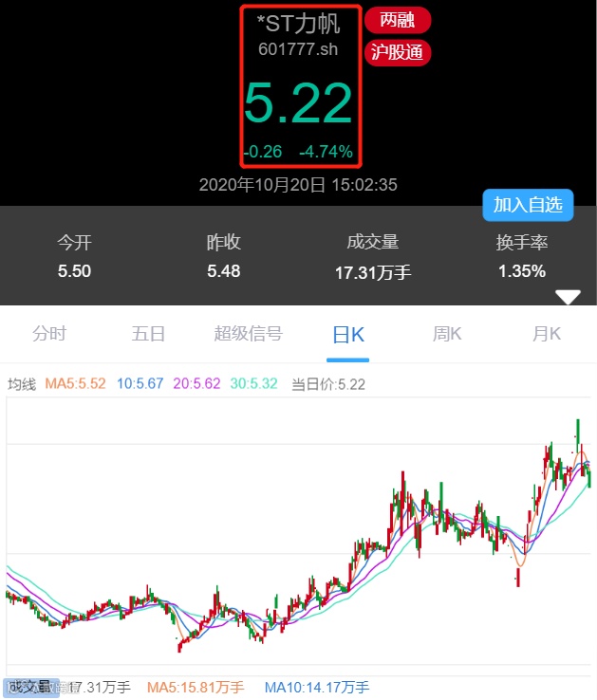Select the 超级信号 tab
Screen dimensions: 597x700
point(248,334)
